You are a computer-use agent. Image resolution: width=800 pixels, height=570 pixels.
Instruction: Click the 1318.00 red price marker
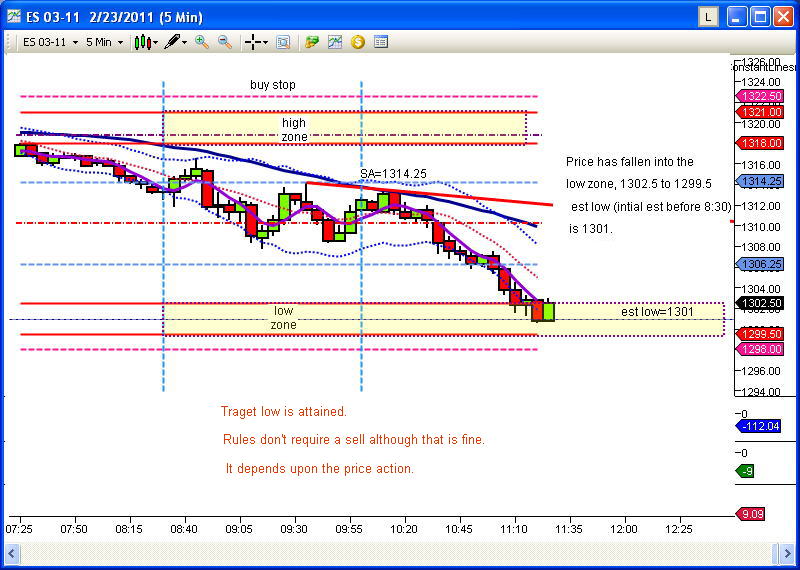pyautogui.click(x=759, y=143)
